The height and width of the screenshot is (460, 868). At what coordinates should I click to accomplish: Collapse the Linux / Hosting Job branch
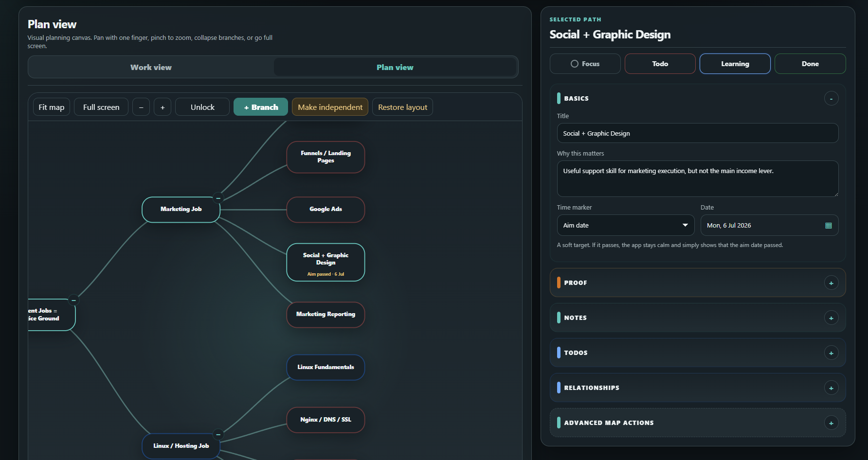point(218,434)
